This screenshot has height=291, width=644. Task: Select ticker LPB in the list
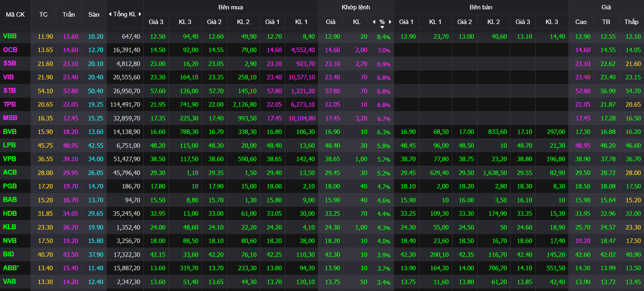pos(9,145)
